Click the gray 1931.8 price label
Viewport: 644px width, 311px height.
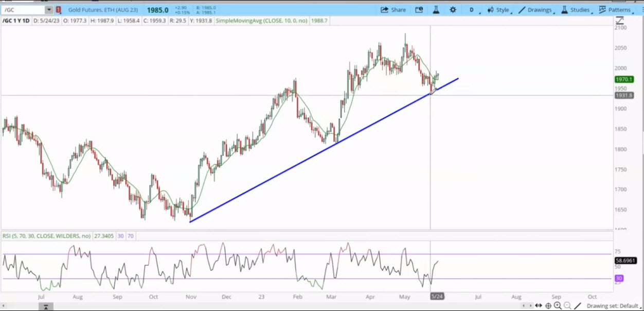click(624, 95)
